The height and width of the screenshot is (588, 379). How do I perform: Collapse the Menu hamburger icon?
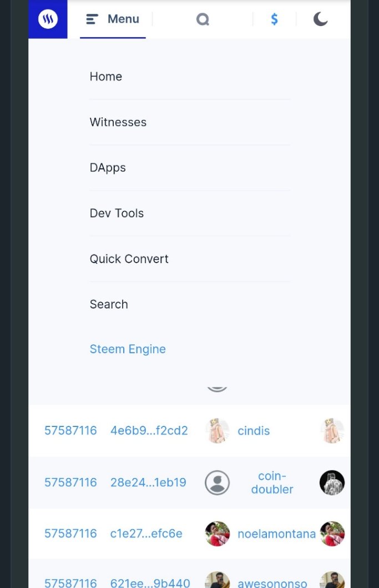coord(92,19)
